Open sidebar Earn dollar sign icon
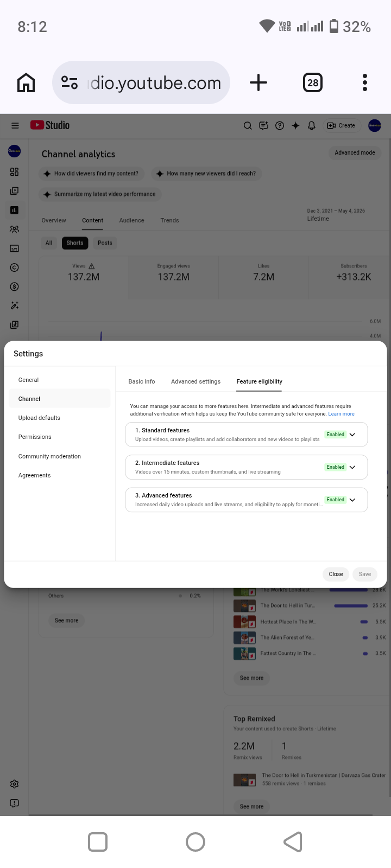 tap(15, 286)
